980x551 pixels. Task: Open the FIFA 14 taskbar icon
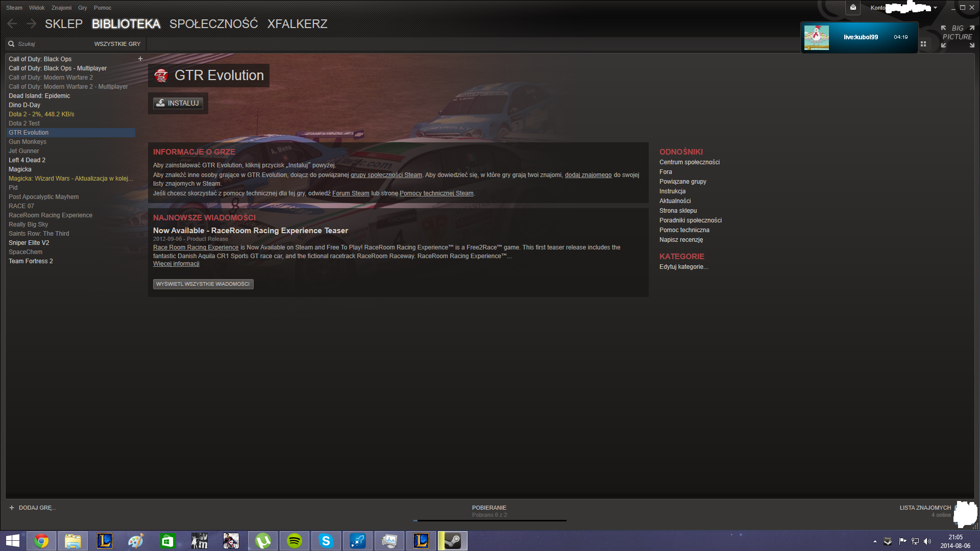pos(231,541)
